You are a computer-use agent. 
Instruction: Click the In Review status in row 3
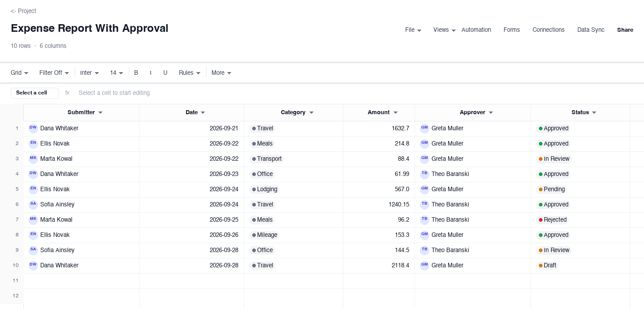click(x=554, y=159)
